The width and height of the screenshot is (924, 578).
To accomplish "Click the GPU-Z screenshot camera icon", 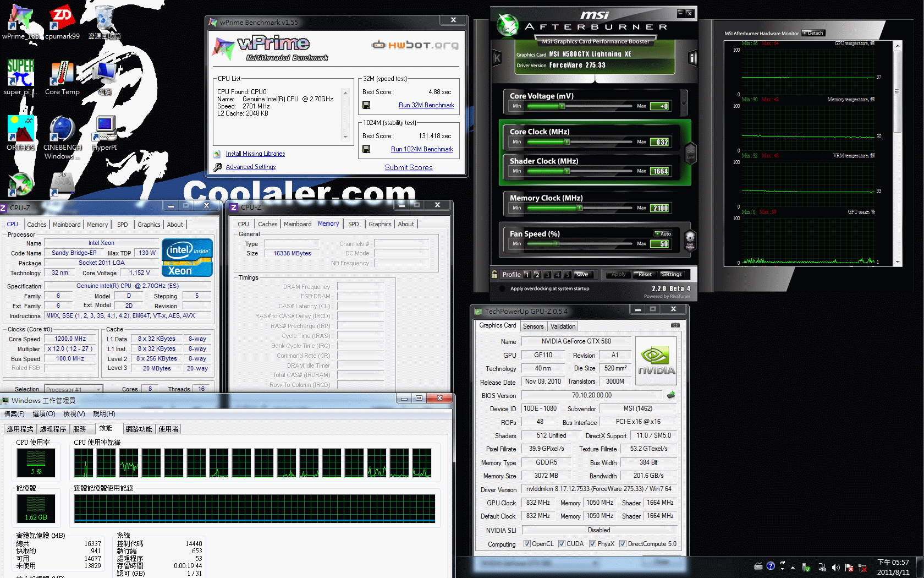I will coord(675,325).
